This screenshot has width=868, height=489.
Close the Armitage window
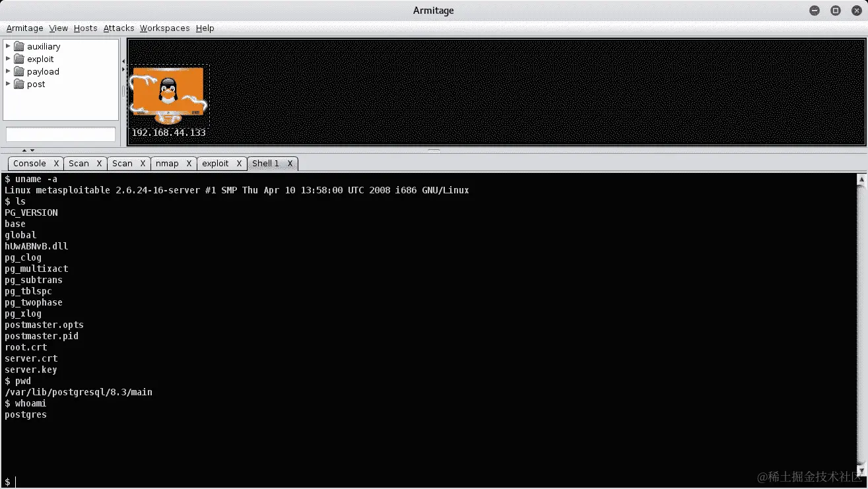pos(855,11)
